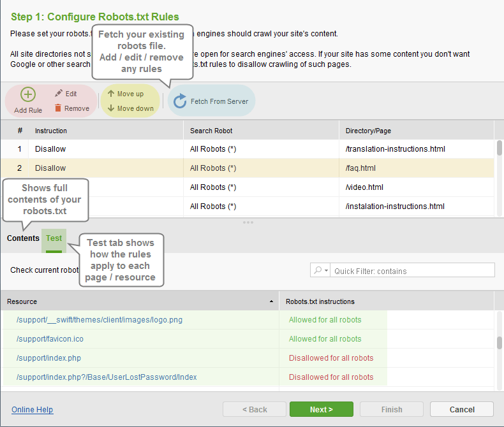The height and width of the screenshot is (427, 504).
Task: Click the Quick Filter magnifier icon
Action: click(x=318, y=270)
